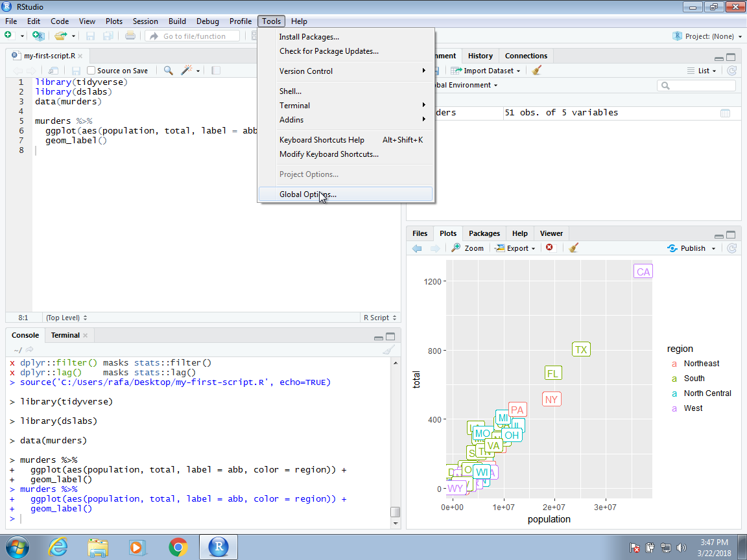Open the Export plot dropdown
Viewport: 747px width, 560px height.
(x=514, y=248)
